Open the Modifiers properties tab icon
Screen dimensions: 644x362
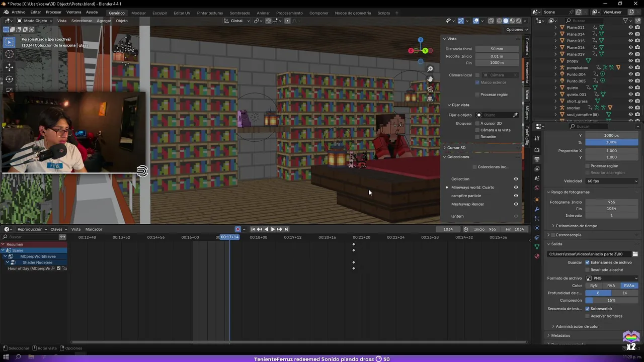(537, 209)
